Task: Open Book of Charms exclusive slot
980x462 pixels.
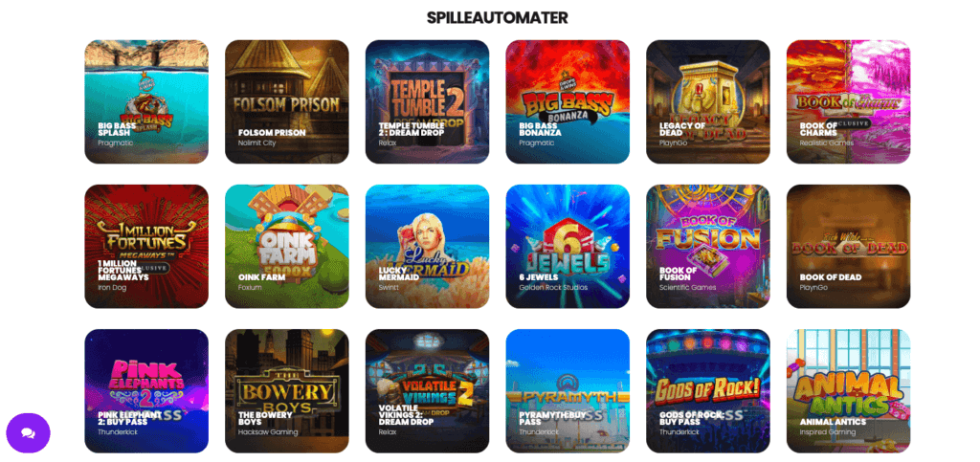Action: tap(848, 101)
